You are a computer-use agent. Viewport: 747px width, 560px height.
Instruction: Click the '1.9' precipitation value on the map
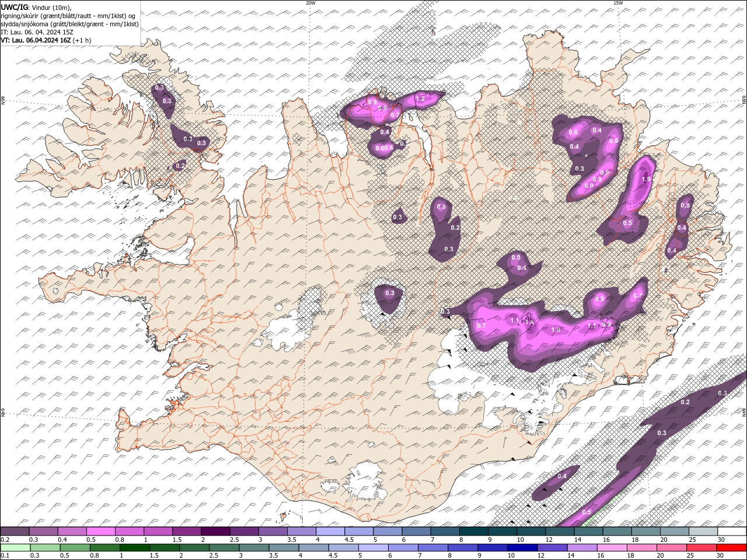pyautogui.click(x=646, y=180)
